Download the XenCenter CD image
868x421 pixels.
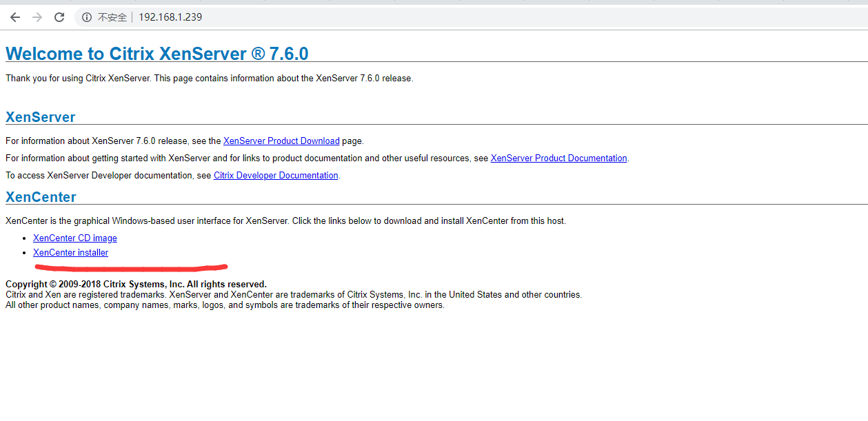75,238
